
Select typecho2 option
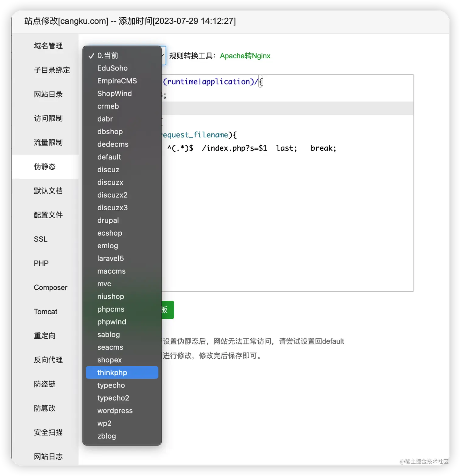click(122, 398)
